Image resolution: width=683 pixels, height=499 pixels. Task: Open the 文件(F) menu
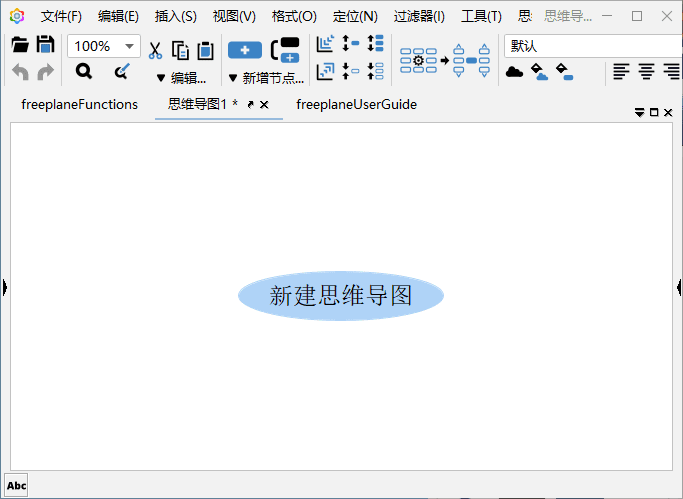[x=61, y=16]
